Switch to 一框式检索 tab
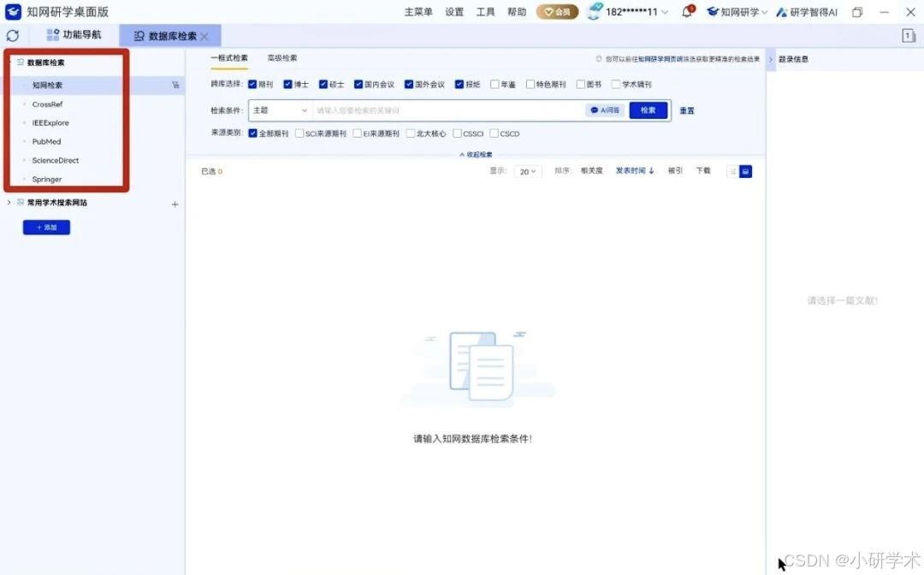This screenshot has height=575, width=924. pos(229,57)
